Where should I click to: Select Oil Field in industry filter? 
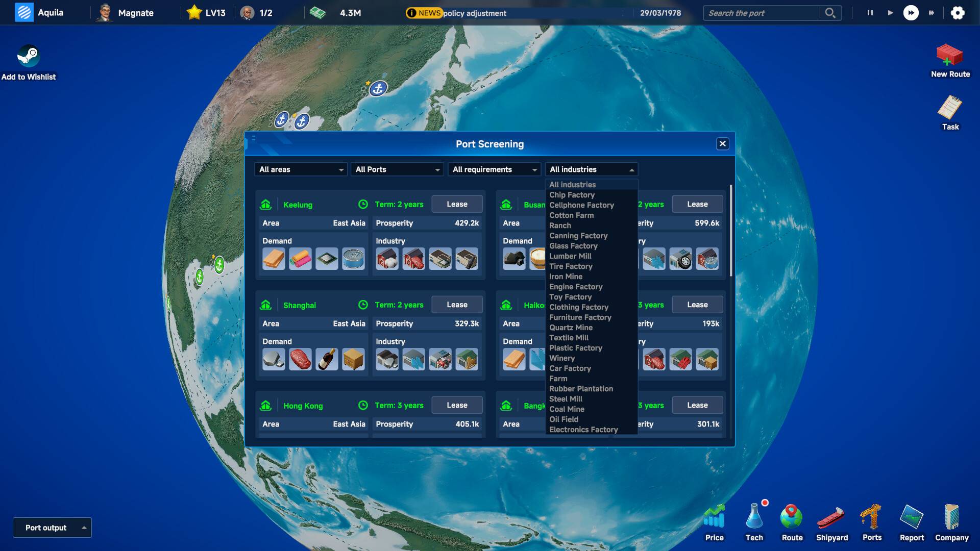563,419
